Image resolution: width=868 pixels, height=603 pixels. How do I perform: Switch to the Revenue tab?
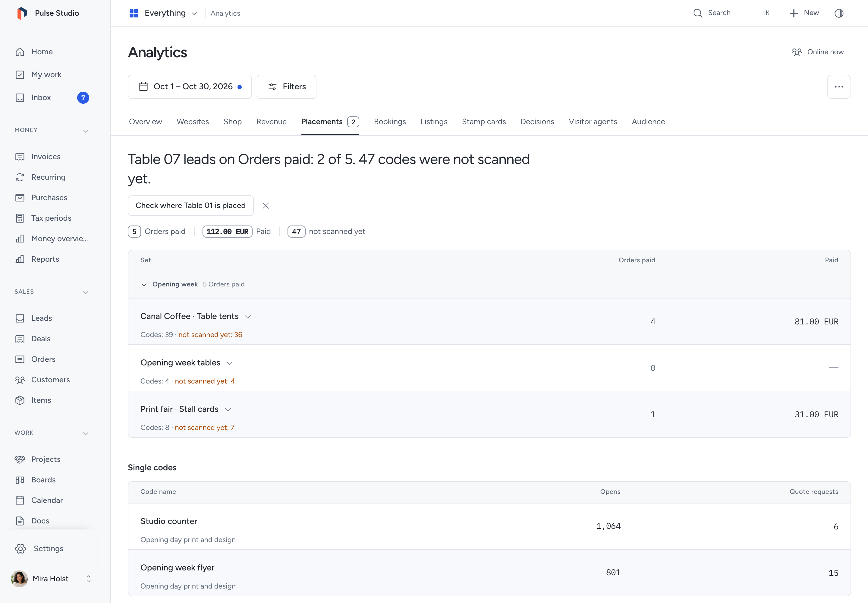pyautogui.click(x=272, y=122)
